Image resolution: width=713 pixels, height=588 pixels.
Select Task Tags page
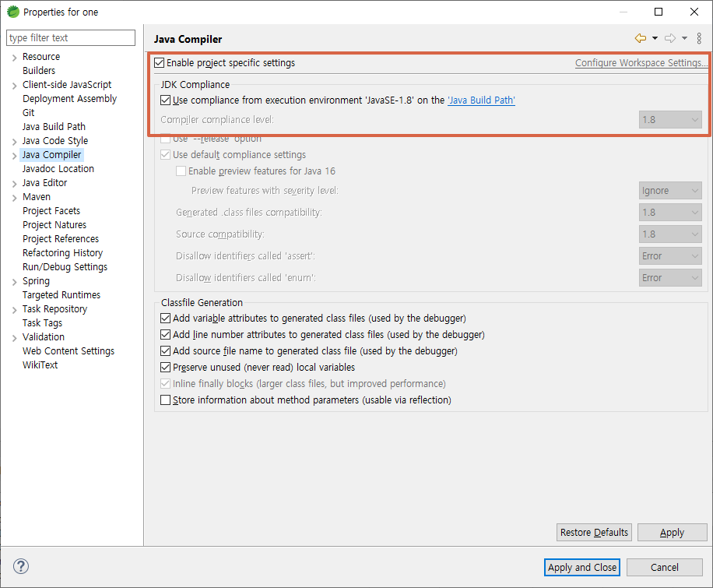(x=42, y=323)
